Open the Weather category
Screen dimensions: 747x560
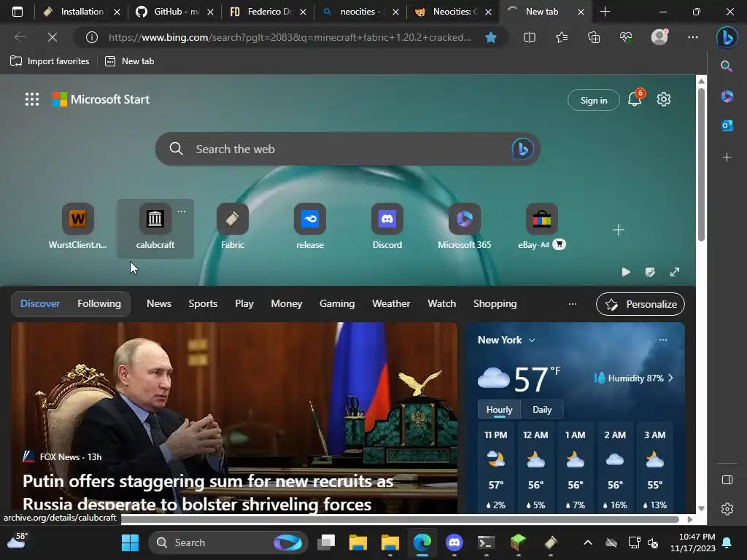pyautogui.click(x=391, y=304)
